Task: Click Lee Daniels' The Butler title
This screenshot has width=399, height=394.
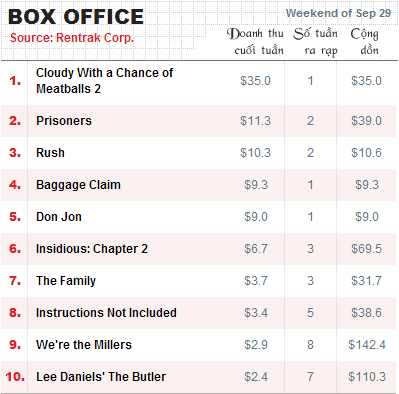Action: (x=101, y=377)
